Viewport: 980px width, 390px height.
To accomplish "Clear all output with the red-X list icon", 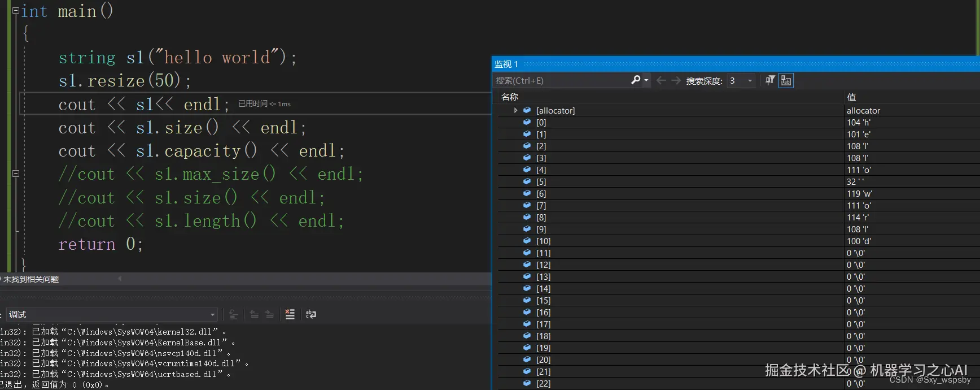I will pos(290,314).
